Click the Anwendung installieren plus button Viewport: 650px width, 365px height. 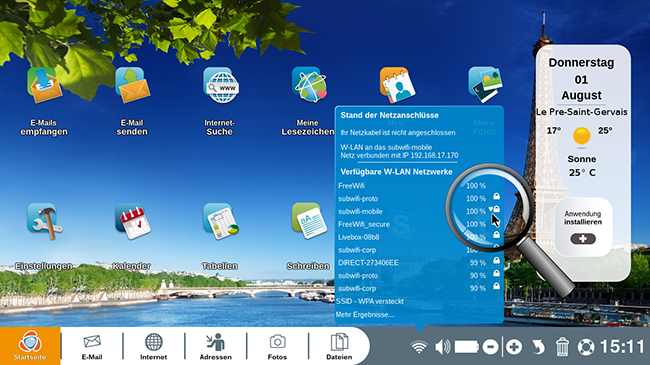coord(583,239)
